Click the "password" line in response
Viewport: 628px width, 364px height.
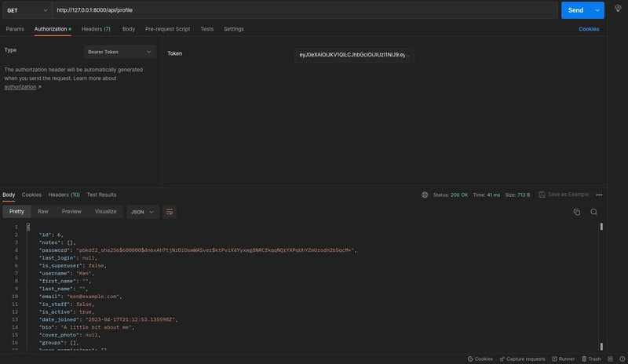pos(198,250)
